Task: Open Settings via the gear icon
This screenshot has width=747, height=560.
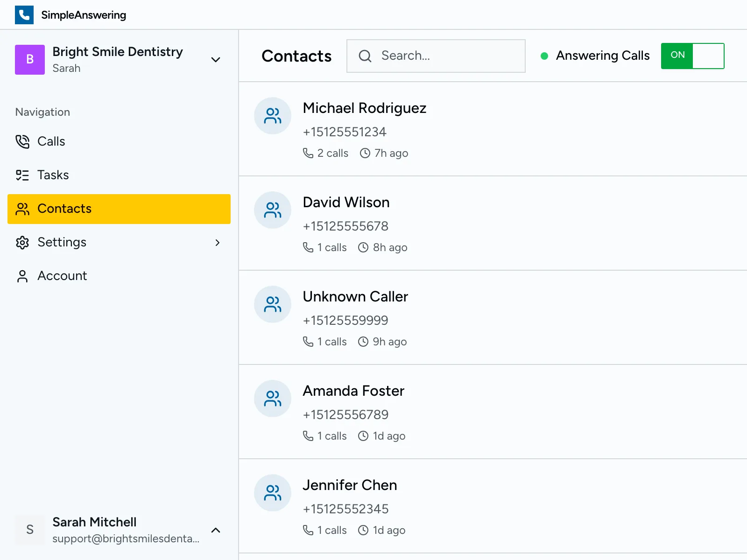Action: [x=22, y=242]
